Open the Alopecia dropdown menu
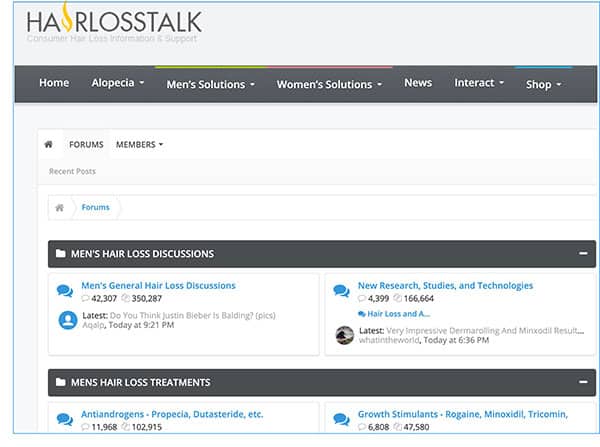This screenshot has height=447, width=600. [118, 83]
